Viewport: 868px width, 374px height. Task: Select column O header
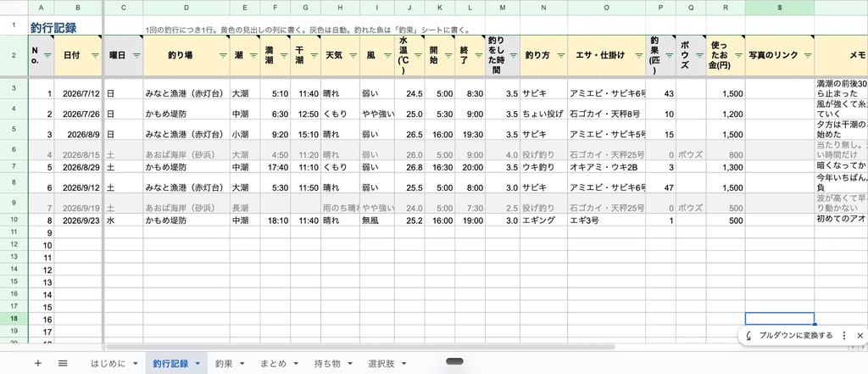tap(606, 8)
